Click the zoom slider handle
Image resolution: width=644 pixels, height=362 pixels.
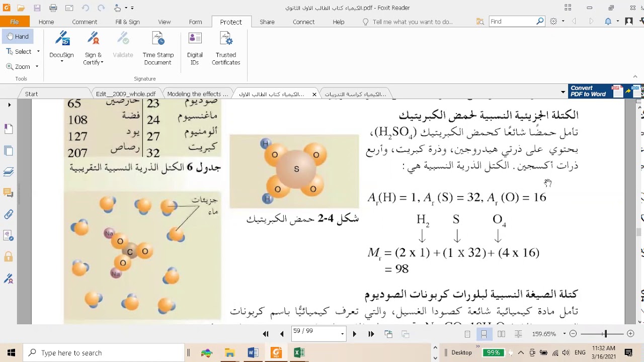(605, 334)
